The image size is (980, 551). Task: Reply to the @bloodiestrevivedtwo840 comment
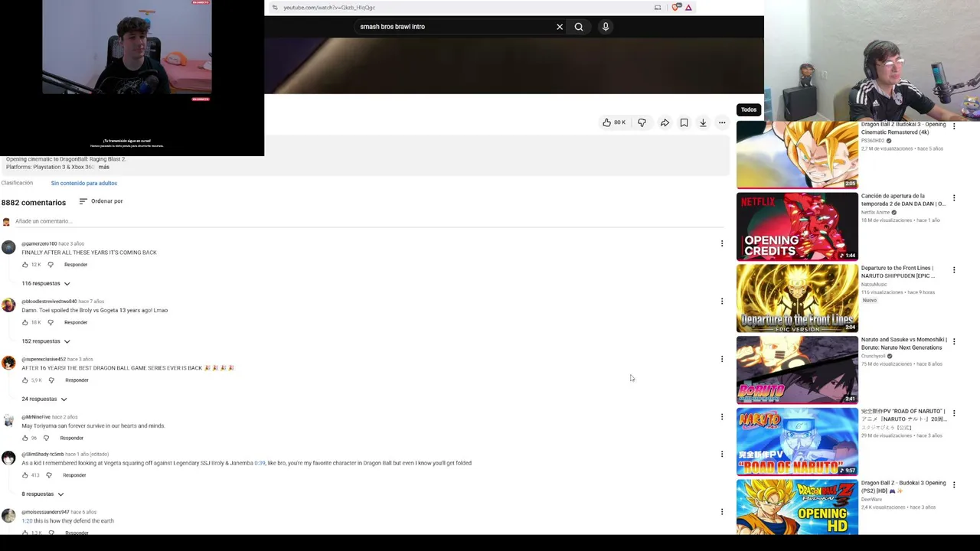tap(76, 322)
